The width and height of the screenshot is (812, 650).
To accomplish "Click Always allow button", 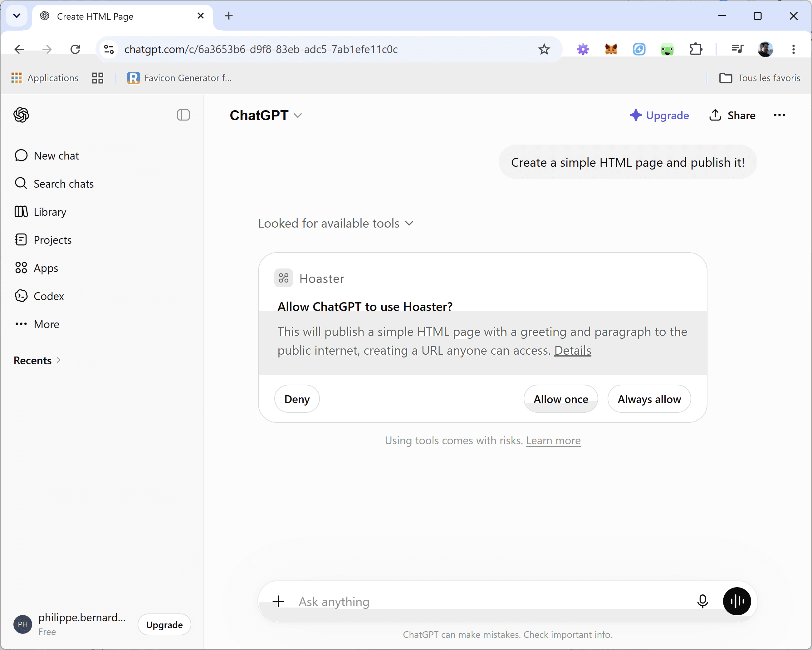I will pyautogui.click(x=649, y=399).
